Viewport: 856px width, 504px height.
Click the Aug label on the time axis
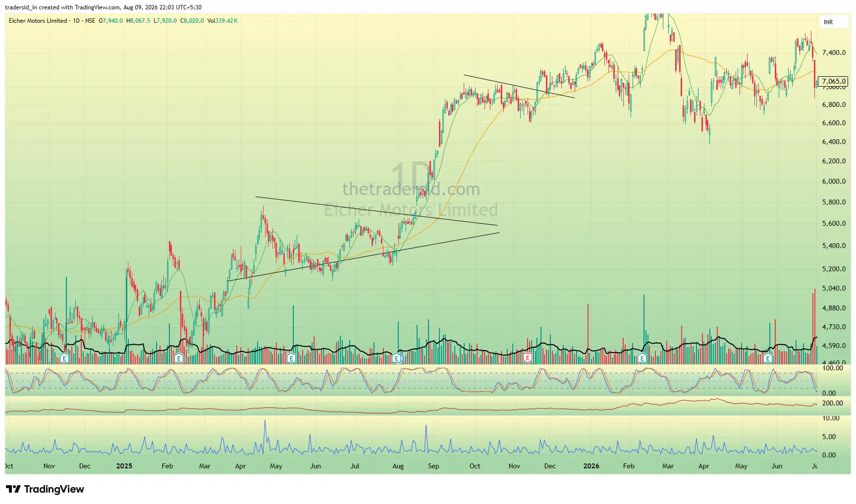pyautogui.click(x=398, y=466)
